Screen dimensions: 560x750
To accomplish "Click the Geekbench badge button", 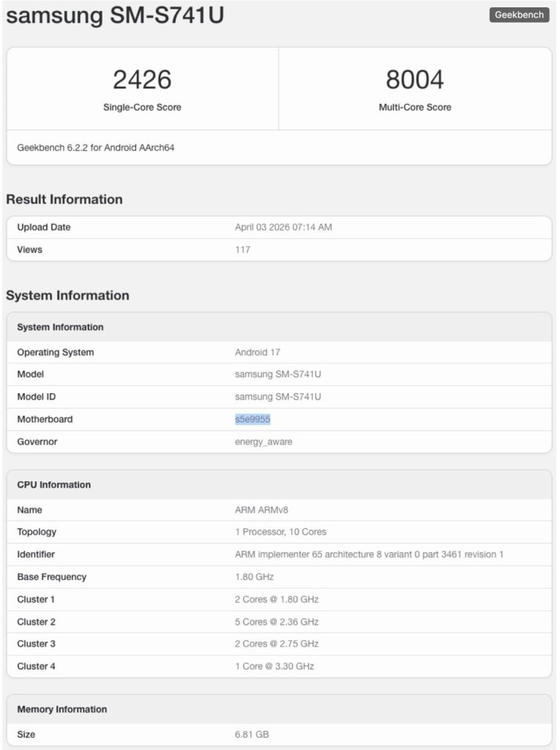I will point(519,15).
